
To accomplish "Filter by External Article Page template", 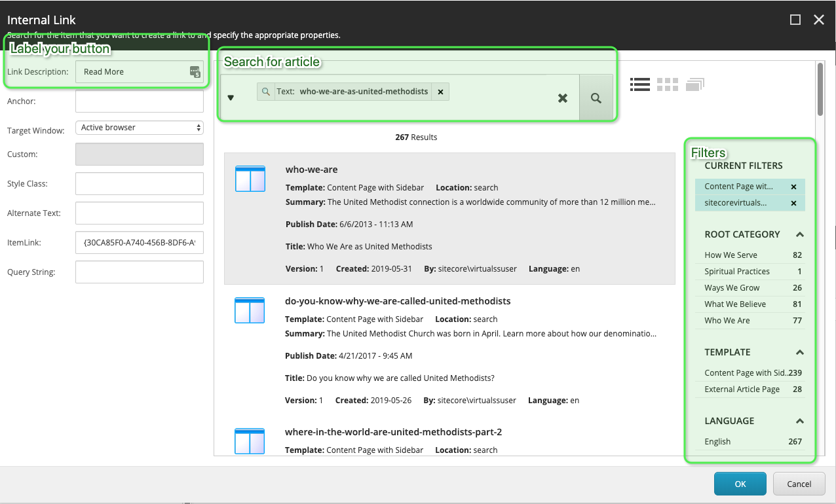I will 750,389.
